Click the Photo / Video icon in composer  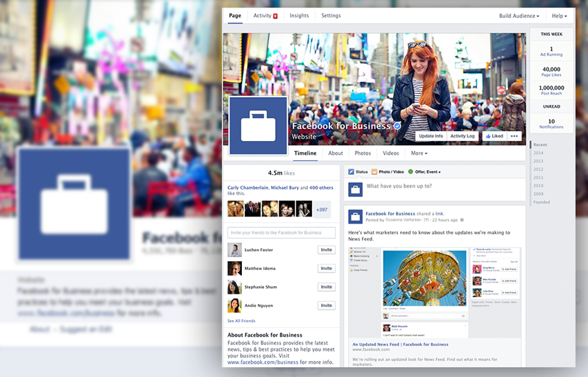374,171
